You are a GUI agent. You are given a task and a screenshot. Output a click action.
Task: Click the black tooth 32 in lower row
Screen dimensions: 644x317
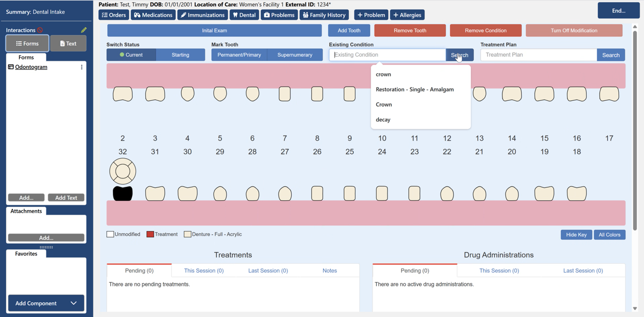click(122, 193)
